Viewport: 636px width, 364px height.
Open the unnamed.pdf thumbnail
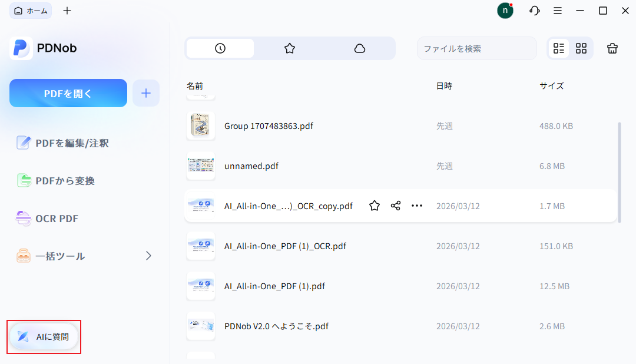click(x=201, y=166)
